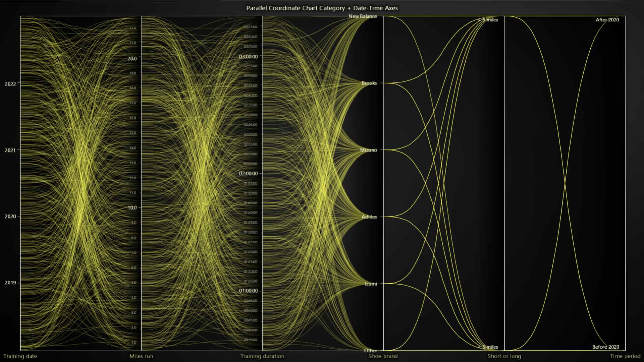Viewport: 644px width, 362px height.
Task: Click the 'Training date' axis label
Action: click(x=20, y=356)
